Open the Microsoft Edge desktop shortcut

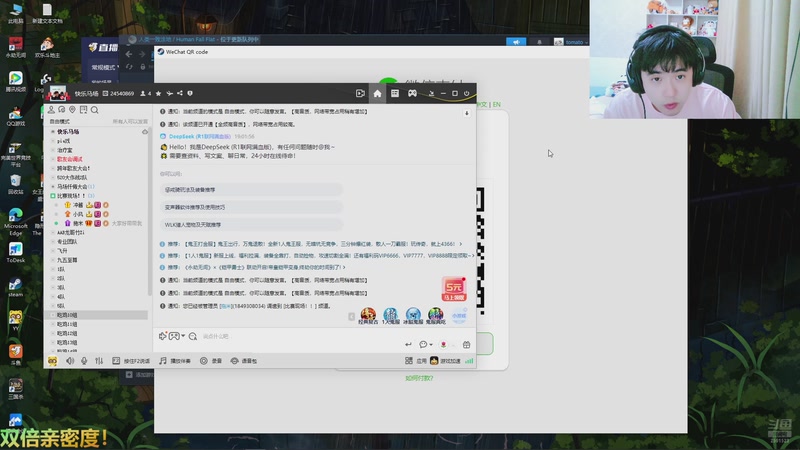coord(15,222)
